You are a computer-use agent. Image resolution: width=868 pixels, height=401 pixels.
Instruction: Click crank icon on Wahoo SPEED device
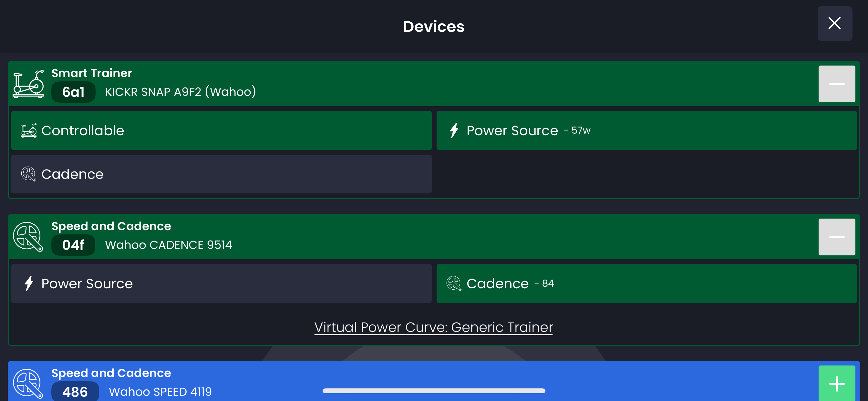(28, 384)
